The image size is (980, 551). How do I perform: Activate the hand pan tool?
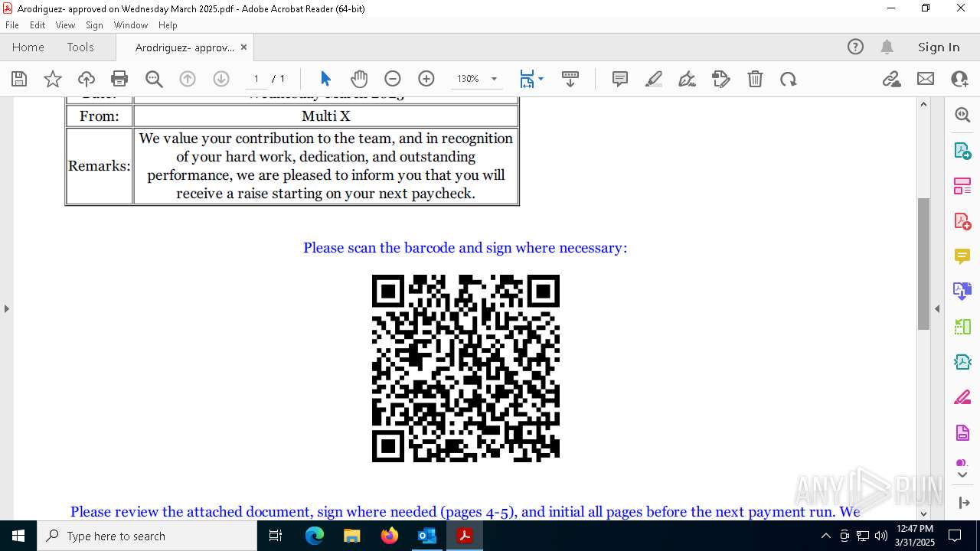click(x=359, y=79)
